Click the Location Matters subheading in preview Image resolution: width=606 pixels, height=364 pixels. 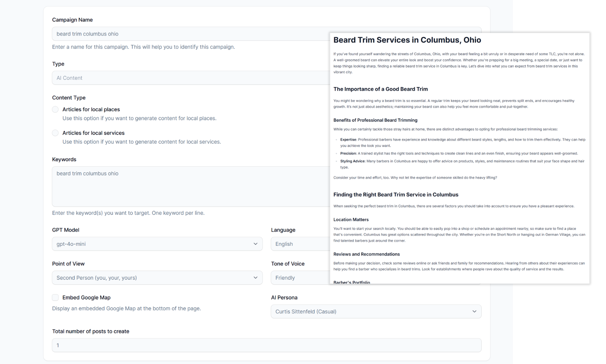point(351,219)
